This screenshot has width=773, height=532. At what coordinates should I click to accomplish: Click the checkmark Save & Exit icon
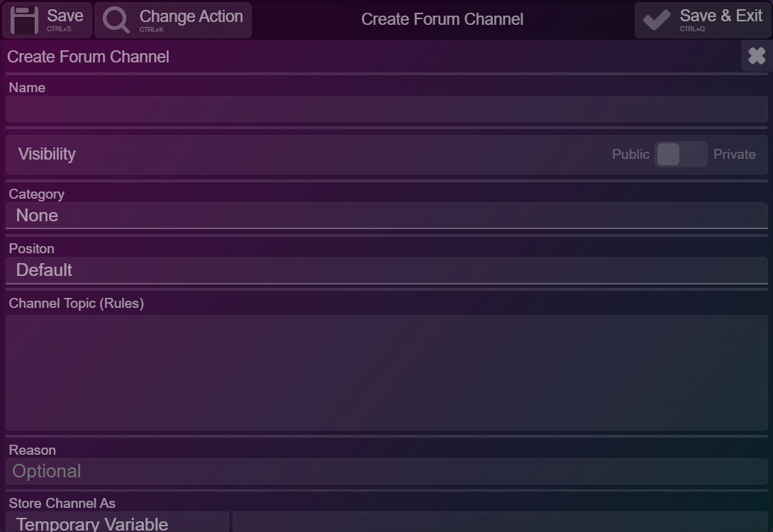[657, 20]
